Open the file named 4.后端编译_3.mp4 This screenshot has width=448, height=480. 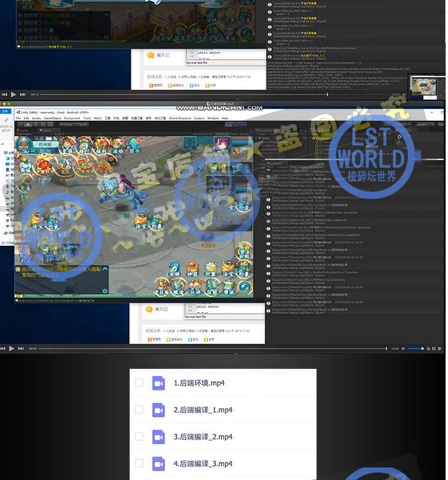[x=203, y=464]
